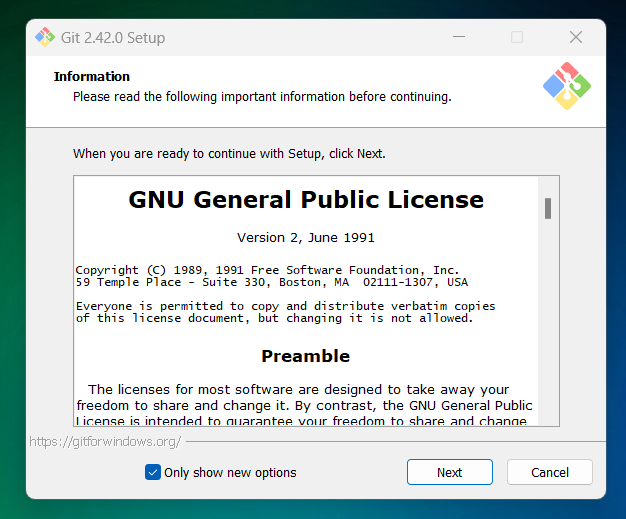Click 'Please read the following important information' text
Viewport: 626px width, 519px height.
(262, 97)
